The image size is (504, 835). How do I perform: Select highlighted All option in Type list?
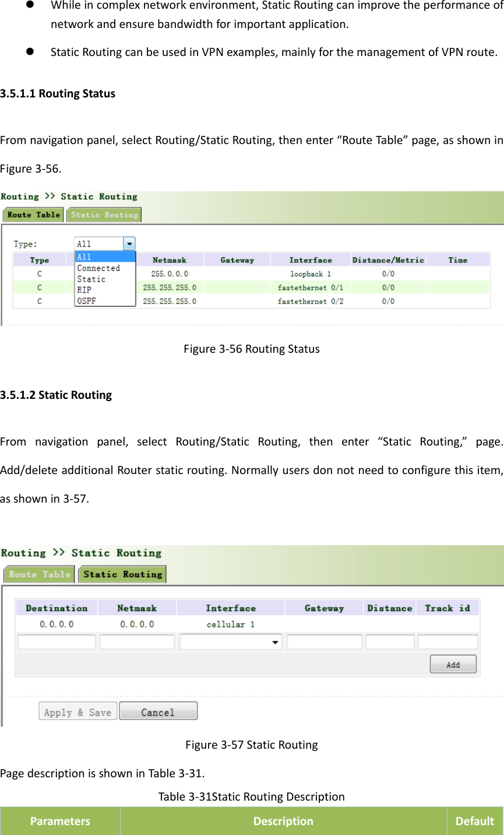point(105,257)
